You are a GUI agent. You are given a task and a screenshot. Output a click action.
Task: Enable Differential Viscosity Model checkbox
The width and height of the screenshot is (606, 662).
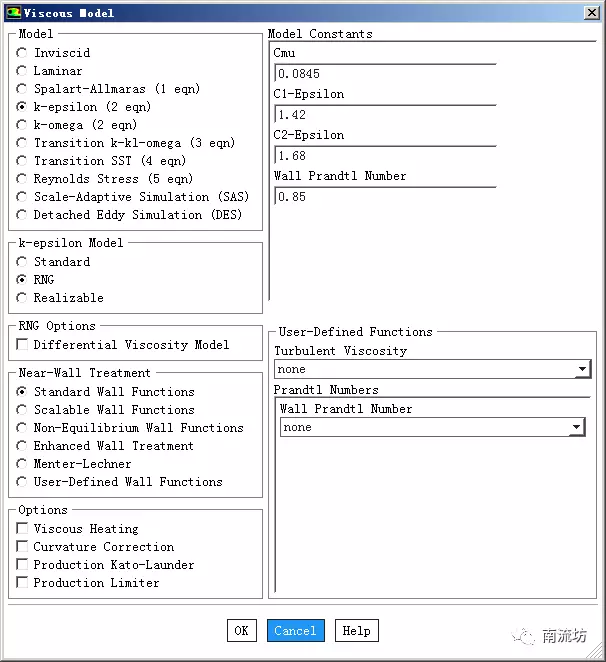coord(22,344)
